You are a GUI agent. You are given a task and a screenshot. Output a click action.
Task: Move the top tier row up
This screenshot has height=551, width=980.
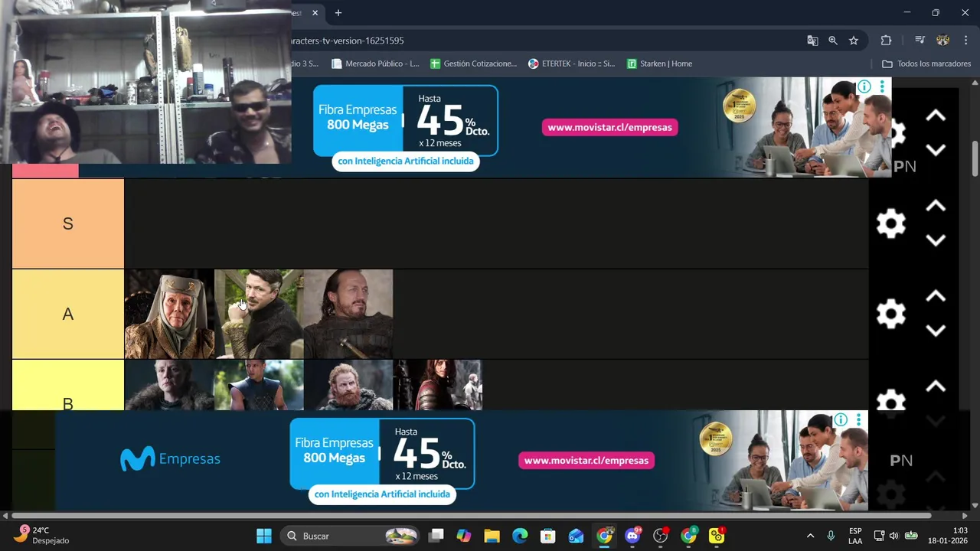(x=936, y=116)
